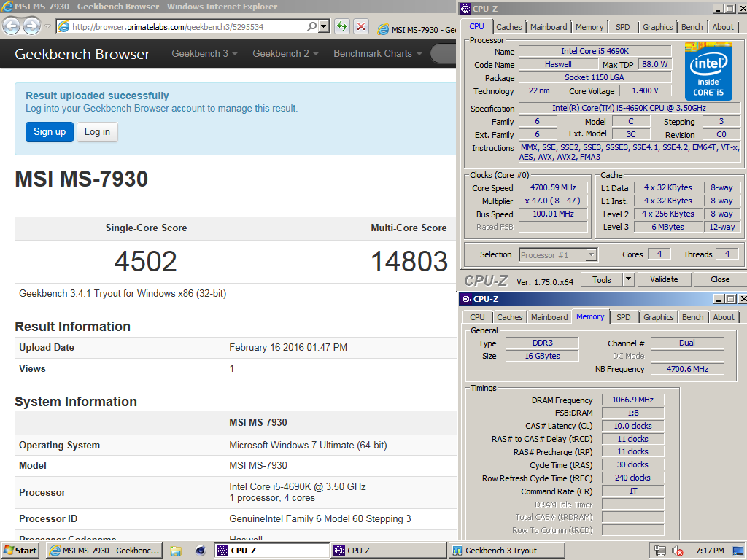The width and height of the screenshot is (747, 560).
Task: Click the Close button in CPU-Z
Action: [720, 279]
